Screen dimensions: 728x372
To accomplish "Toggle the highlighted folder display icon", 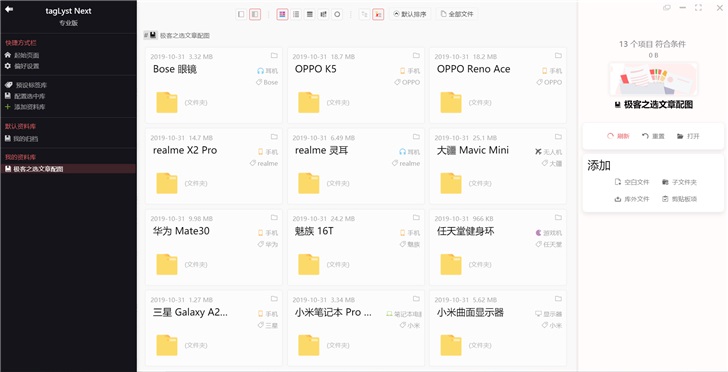I will tap(378, 14).
